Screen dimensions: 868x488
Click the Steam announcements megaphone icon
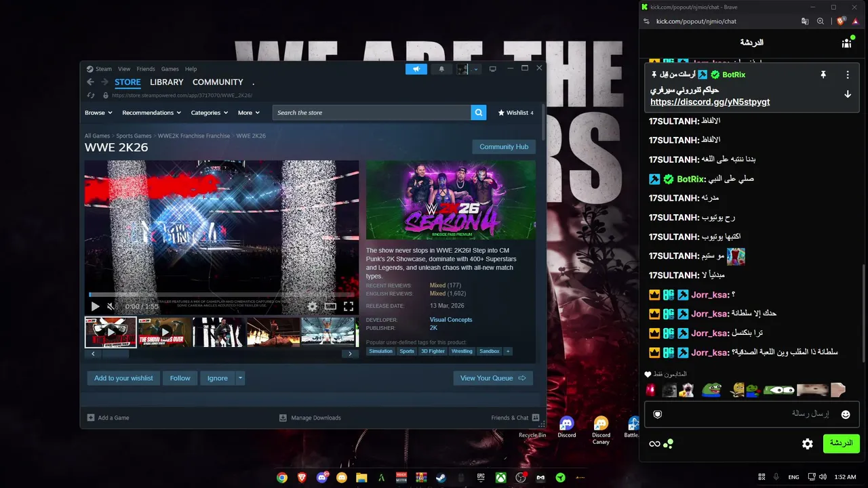click(x=416, y=69)
